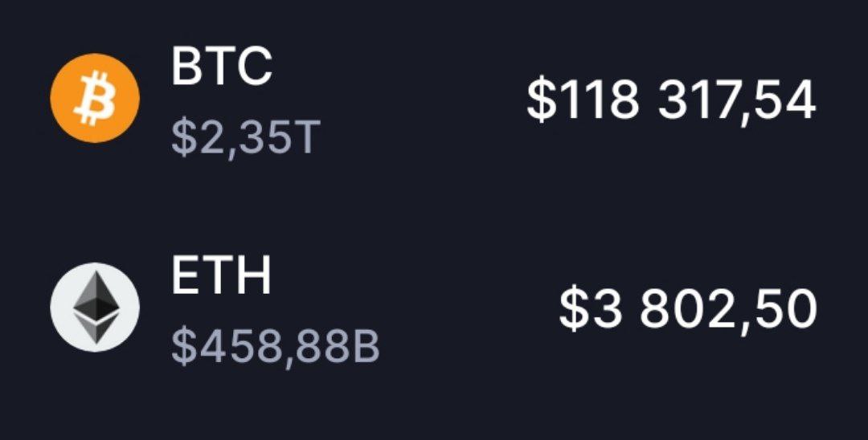Screen dimensions: 868x440
Task: Click ETH market cap $458,88B
Action: pyautogui.click(x=275, y=347)
